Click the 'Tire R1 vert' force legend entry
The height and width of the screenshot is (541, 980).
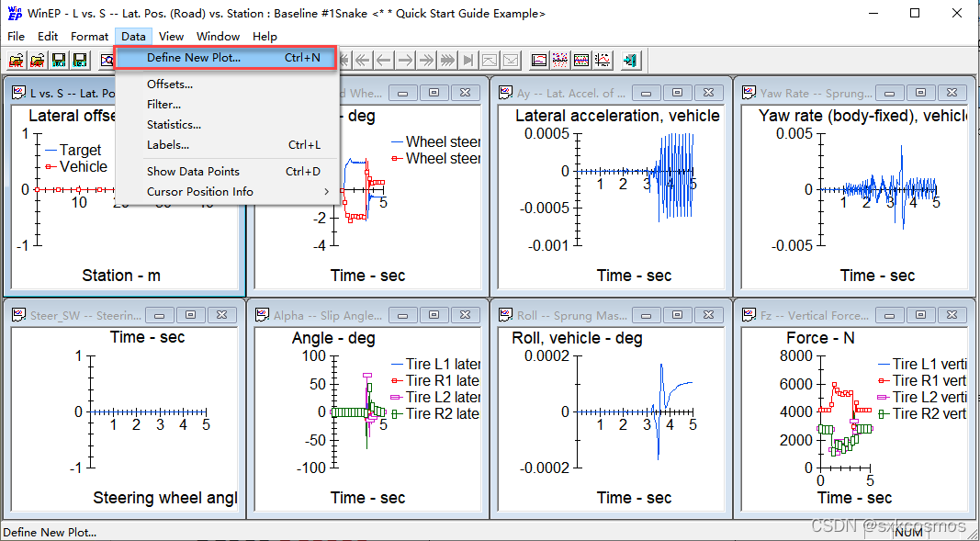point(922,380)
